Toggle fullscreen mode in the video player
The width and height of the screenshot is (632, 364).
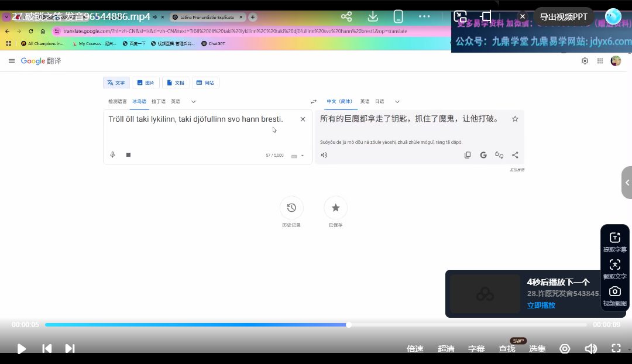(x=616, y=349)
